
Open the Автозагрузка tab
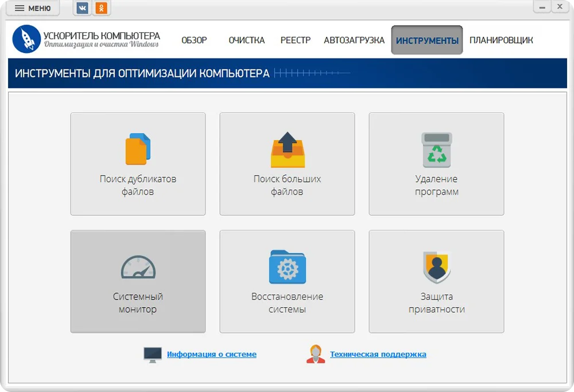(354, 40)
